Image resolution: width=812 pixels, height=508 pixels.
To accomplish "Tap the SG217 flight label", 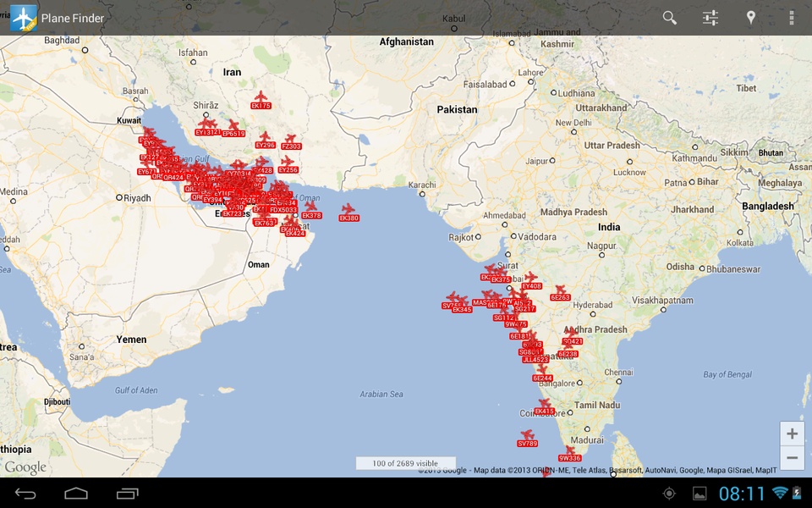I will [525, 309].
